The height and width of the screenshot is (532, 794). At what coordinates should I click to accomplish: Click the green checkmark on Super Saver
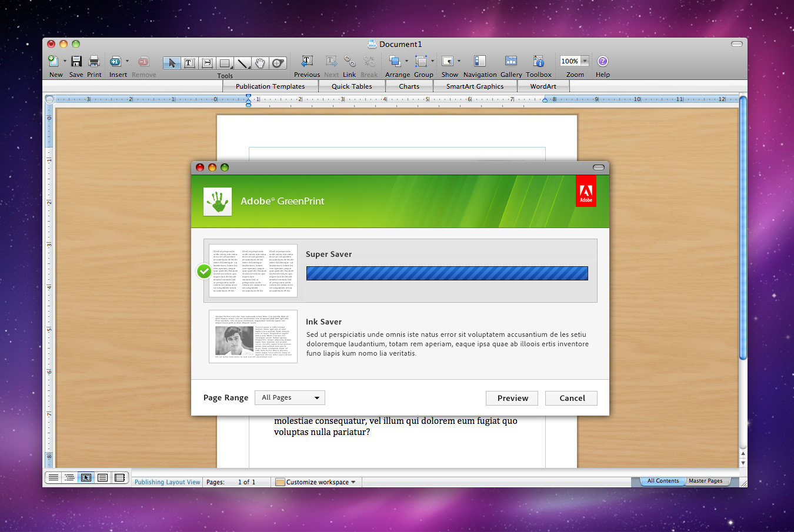[x=204, y=271]
